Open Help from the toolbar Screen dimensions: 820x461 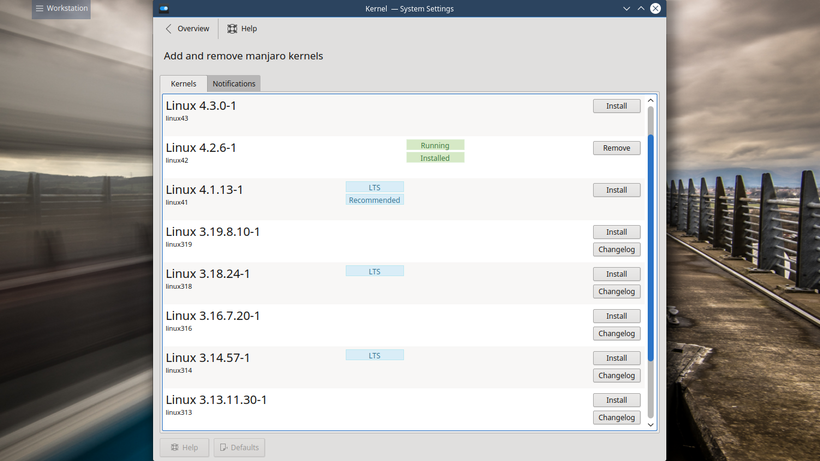(242, 29)
